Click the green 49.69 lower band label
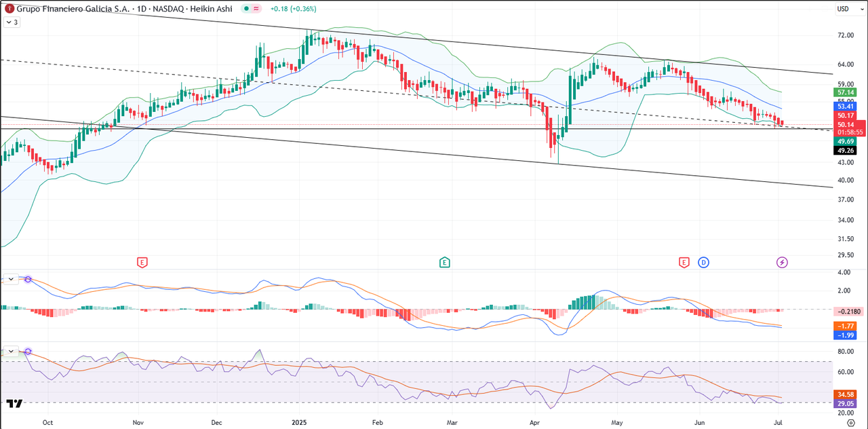 tap(845, 141)
